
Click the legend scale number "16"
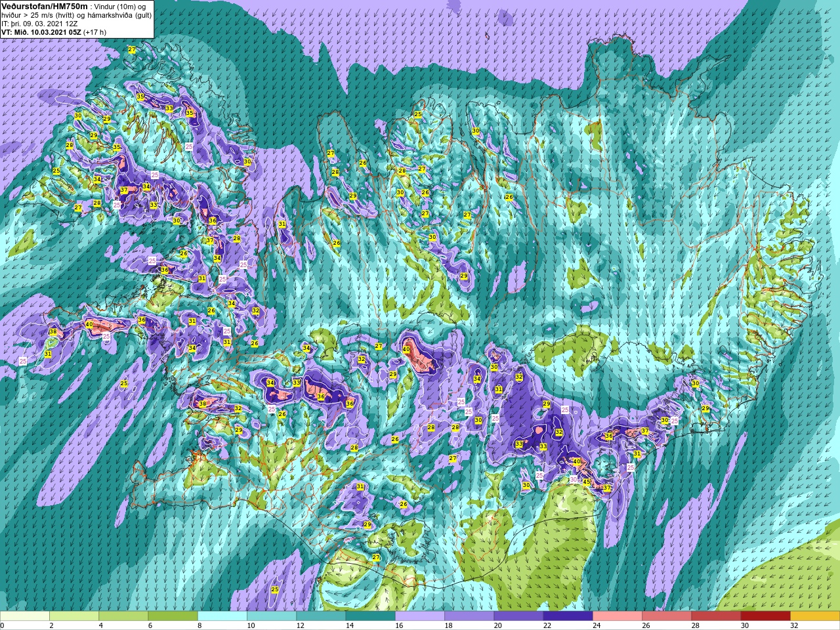(x=399, y=625)
